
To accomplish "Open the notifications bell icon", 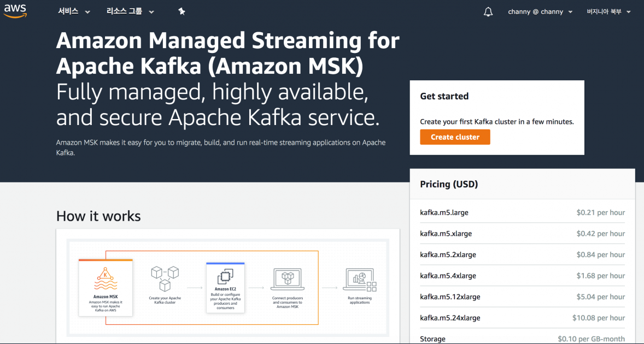I will tap(488, 11).
